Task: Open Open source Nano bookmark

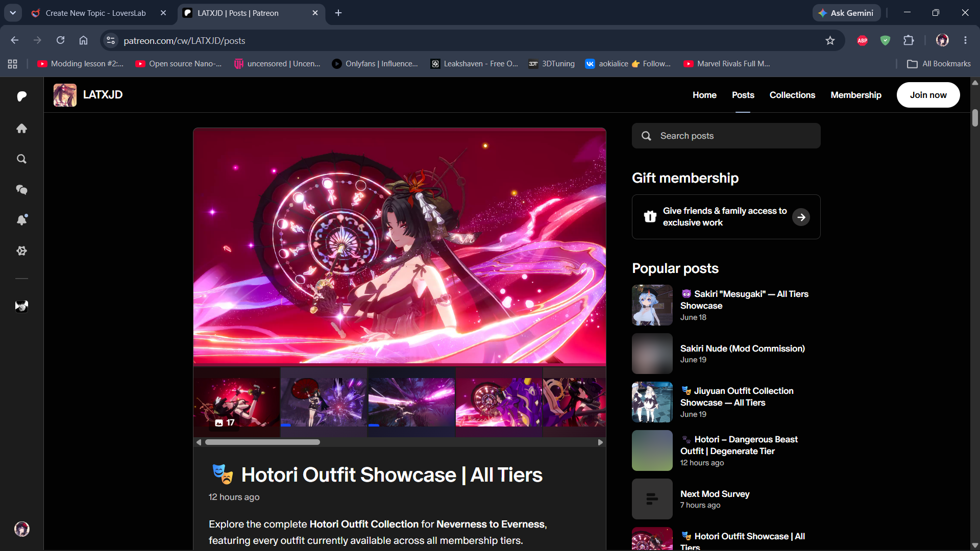Action: [x=179, y=64]
